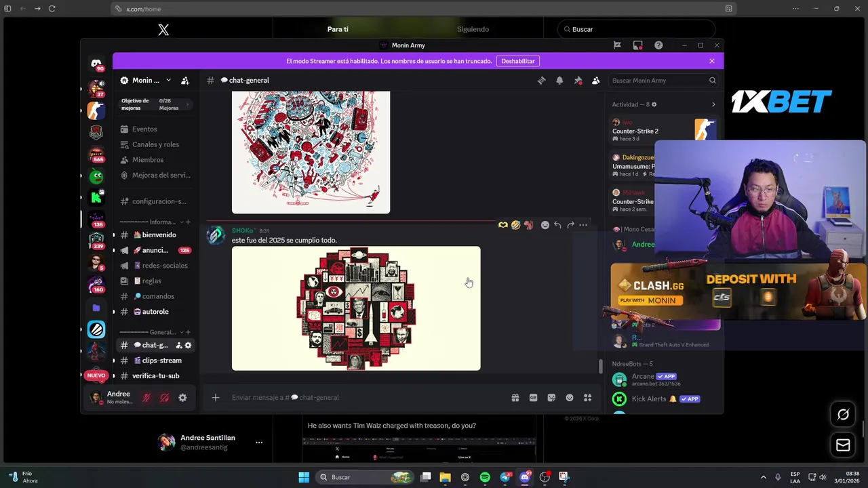Image resolution: width=868 pixels, height=488 pixels.
Task: Click Buscar search box in X window
Action: click(637, 29)
